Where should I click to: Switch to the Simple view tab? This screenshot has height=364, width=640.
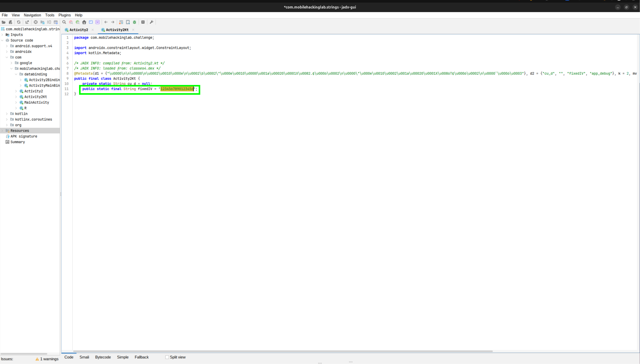(x=123, y=357)
